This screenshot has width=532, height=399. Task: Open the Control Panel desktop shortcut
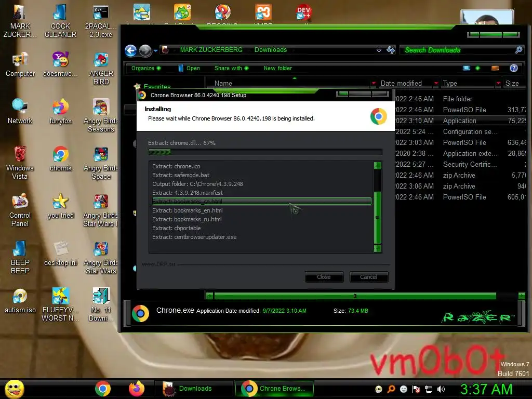(20, 210)
